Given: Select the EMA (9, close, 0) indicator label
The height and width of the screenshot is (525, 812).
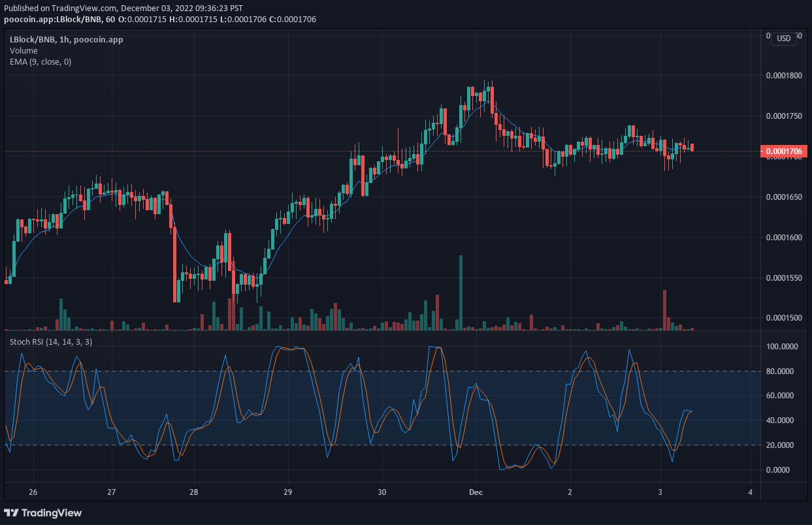Looking at the screenshot, I should 41,62.
